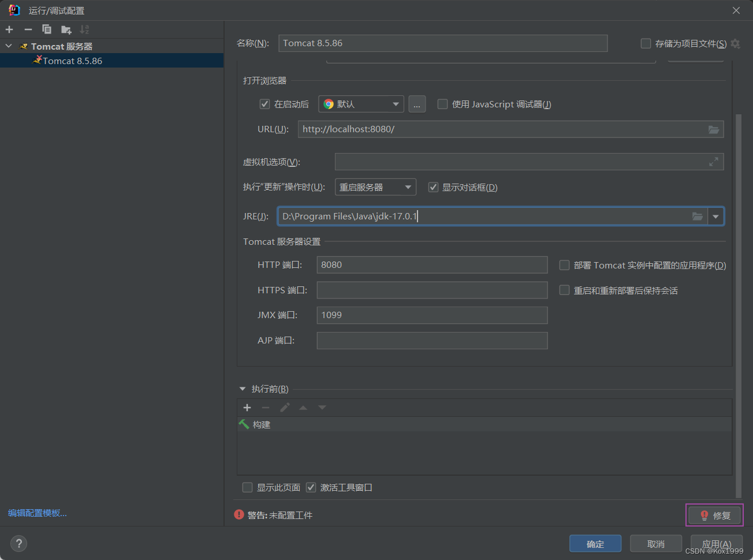Open the JRE dropdown arrow
The height and width of the screenshot is (560, 753).
[715, 216]
